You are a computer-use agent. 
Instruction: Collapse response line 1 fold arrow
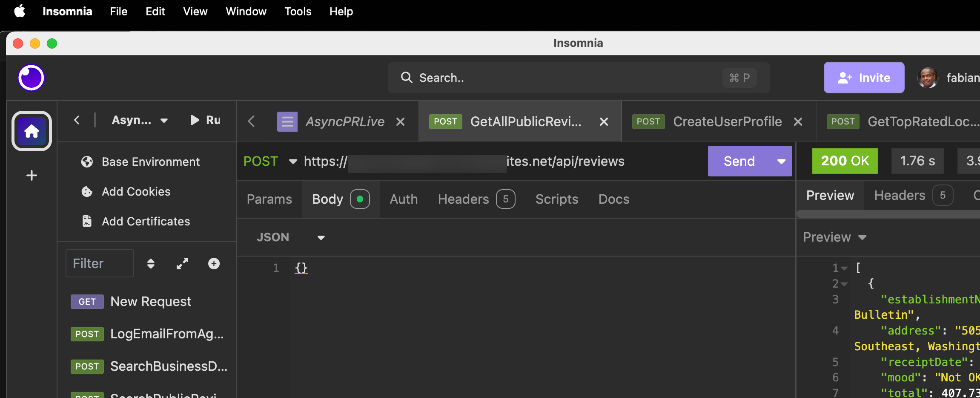click(x=844, y=268)
